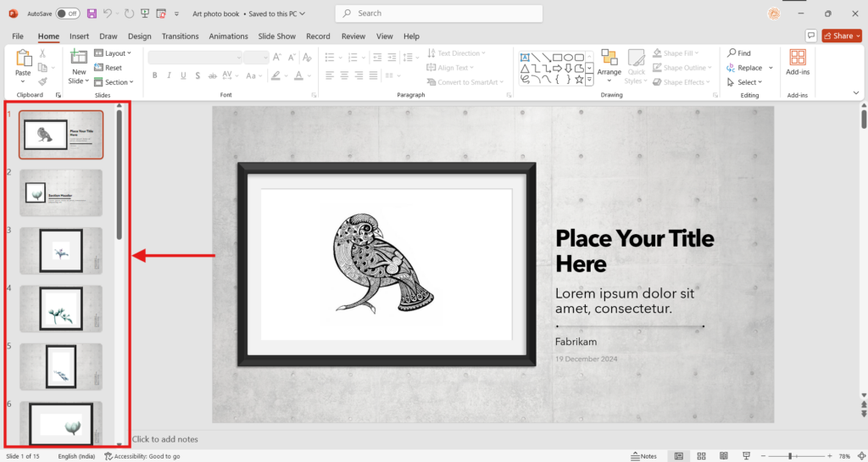The width and height of the screenshot is (868, 462).
Task: Adjust the zoom slider in status bar
Action: (789, 456)
